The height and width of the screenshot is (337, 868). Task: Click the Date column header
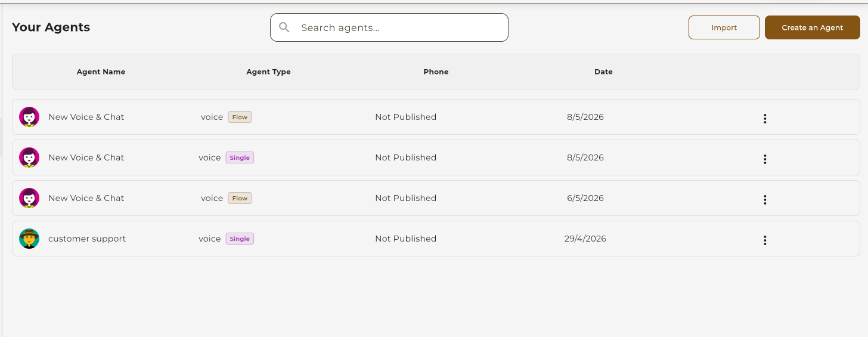click(x=603, y=72)
